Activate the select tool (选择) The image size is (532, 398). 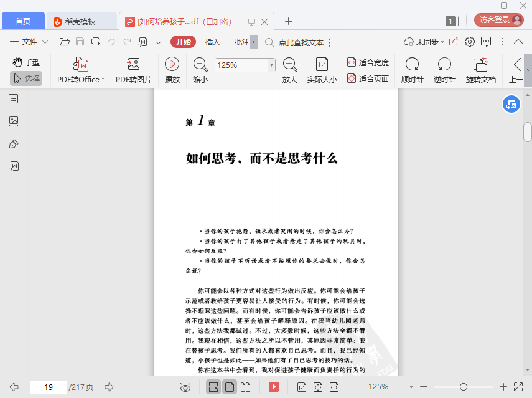(x=27, y=78)
